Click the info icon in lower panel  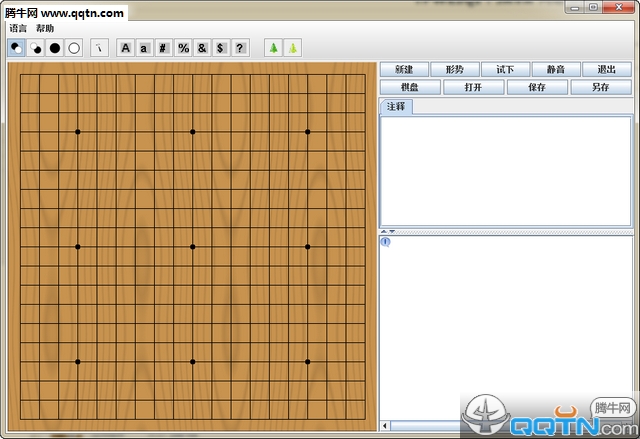coord(385,242)
